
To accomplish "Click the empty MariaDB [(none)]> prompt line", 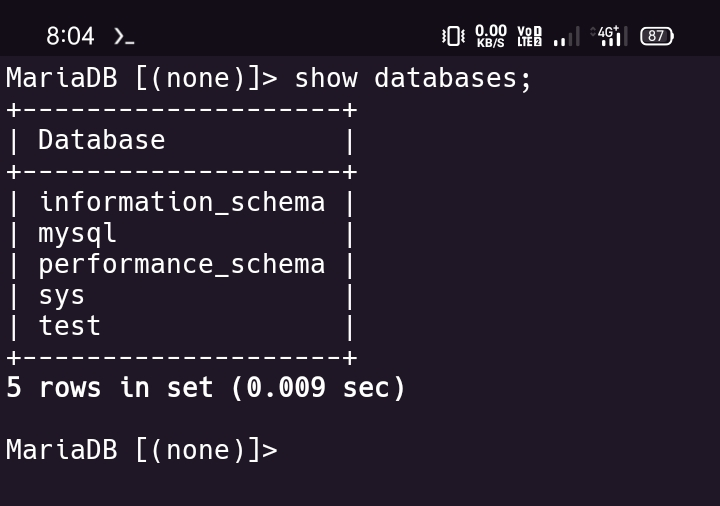I will [x=142, y=450].
